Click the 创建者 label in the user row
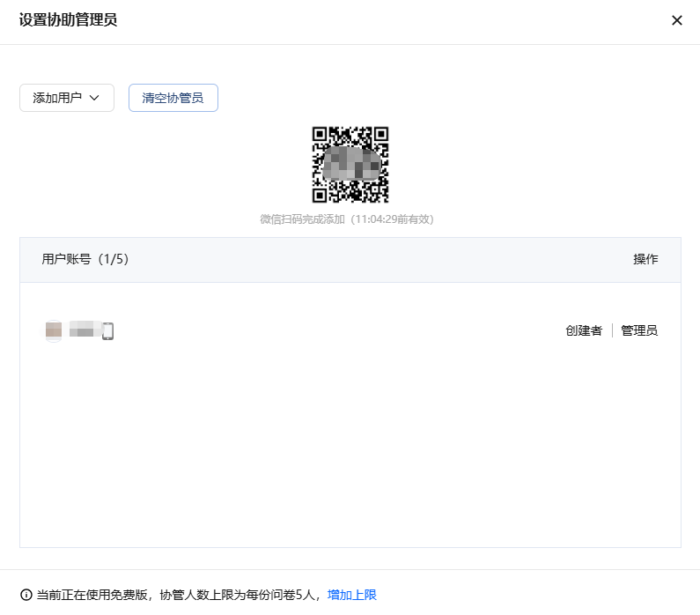Screen dimensions: 700x615 [x=584, y=330]
